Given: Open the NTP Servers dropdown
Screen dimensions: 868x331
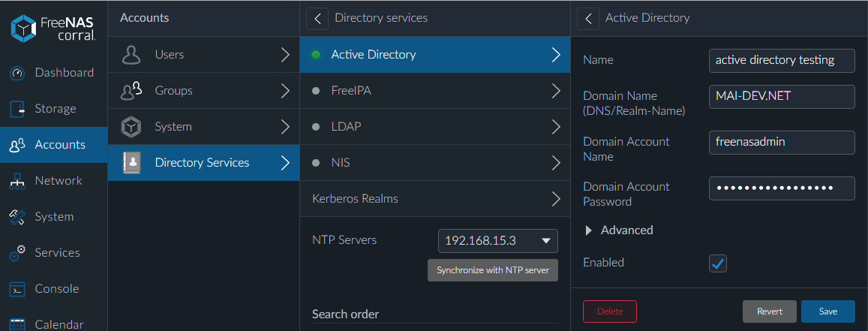Looking at the screenshot, I should click(x=498, y=241).
